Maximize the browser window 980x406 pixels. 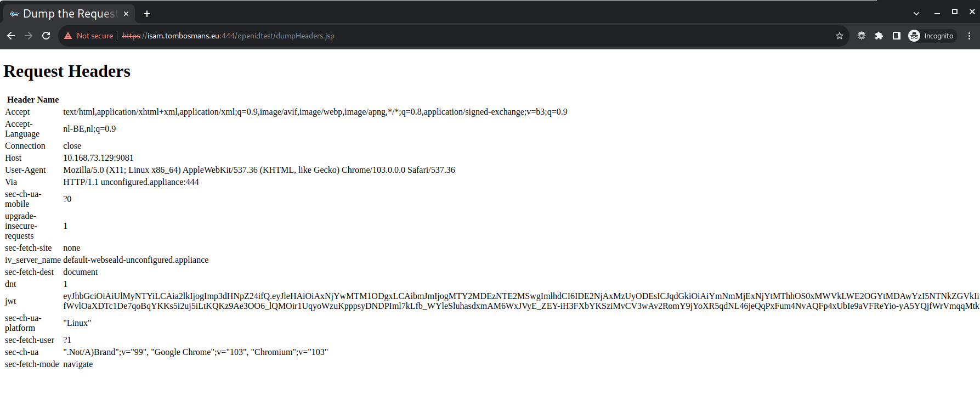coord(955,12)
